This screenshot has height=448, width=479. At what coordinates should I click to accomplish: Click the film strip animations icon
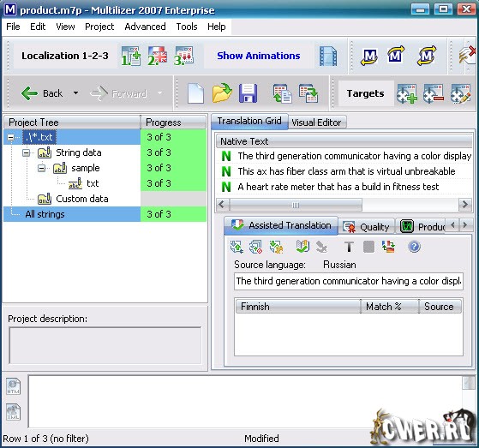328,57
